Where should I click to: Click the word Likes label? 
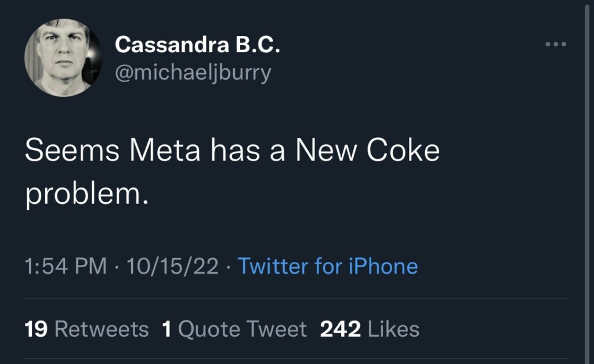point(393,329)
